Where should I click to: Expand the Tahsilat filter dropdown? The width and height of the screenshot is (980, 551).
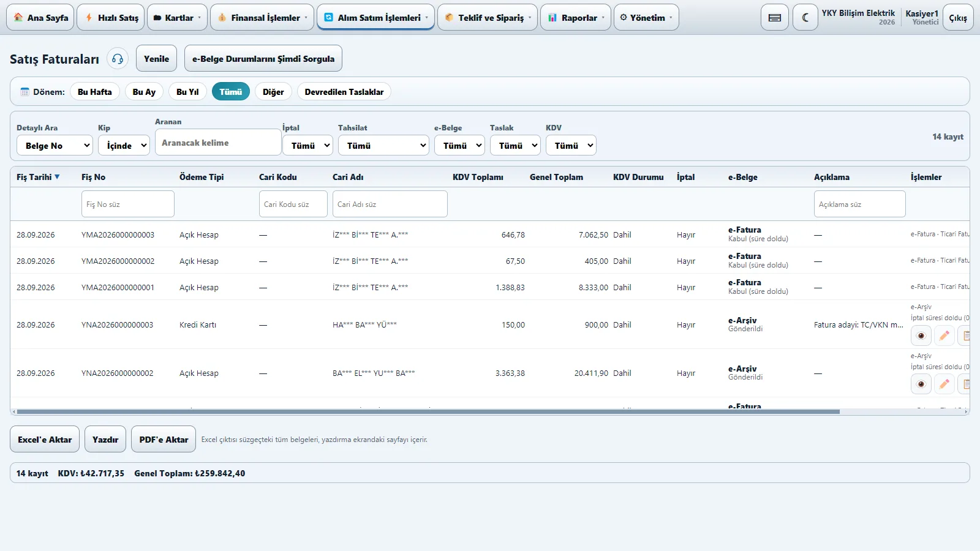point(383,145)
